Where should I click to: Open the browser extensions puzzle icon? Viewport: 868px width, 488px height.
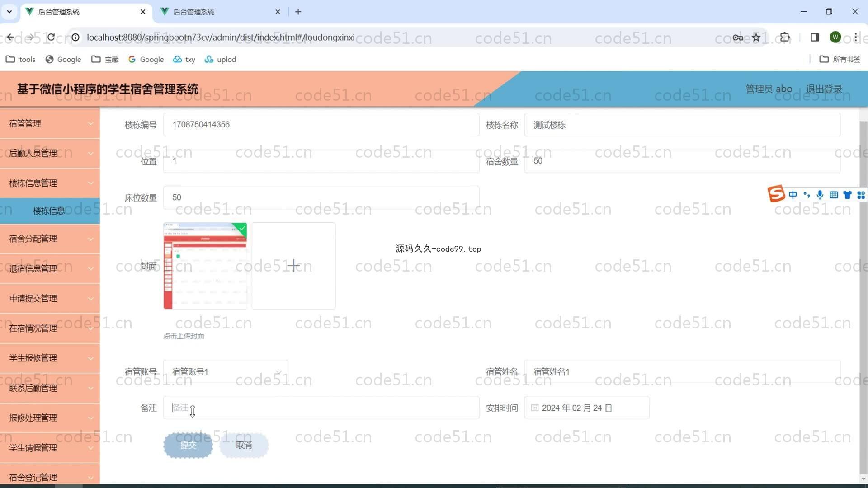click(785, 37)
